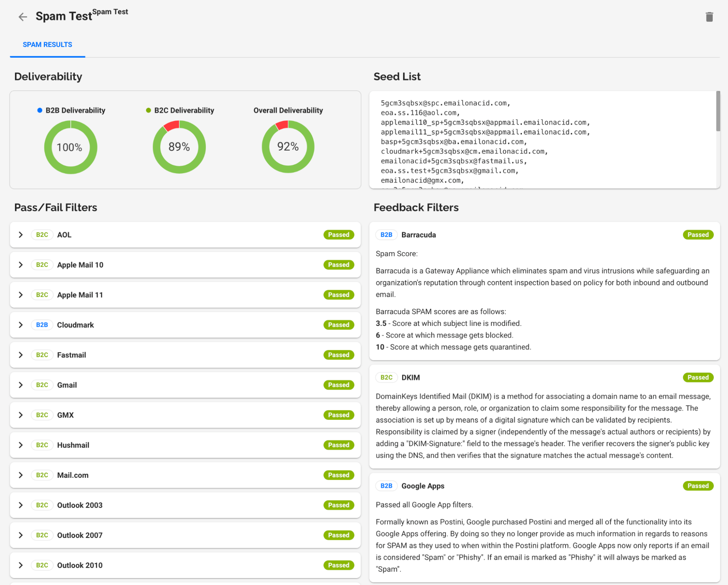
Task: Click inside the Seed List text area
Action: tap(543, 140)
